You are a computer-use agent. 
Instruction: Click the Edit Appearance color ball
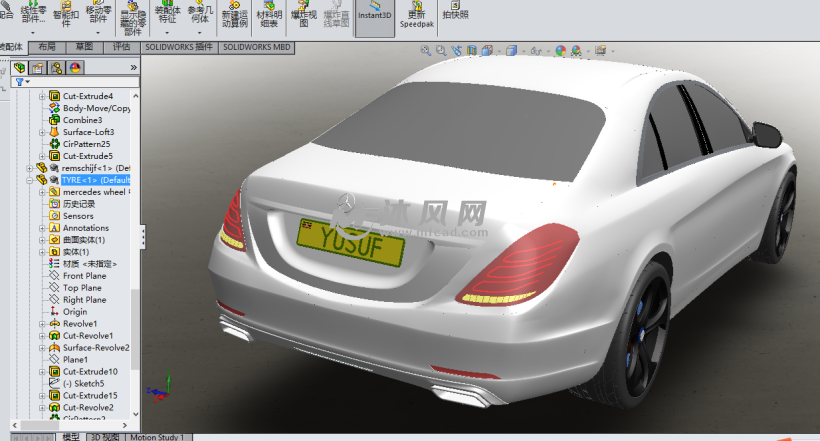[x=561, y=50]
